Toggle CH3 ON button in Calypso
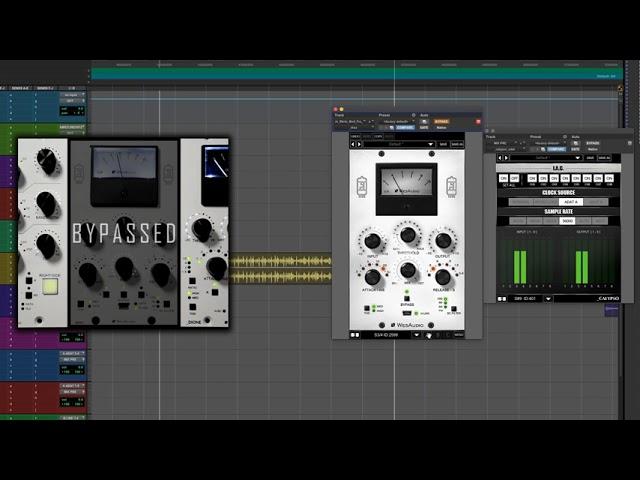The height and width of the screenshot is (480, 640). coord(554,178)
